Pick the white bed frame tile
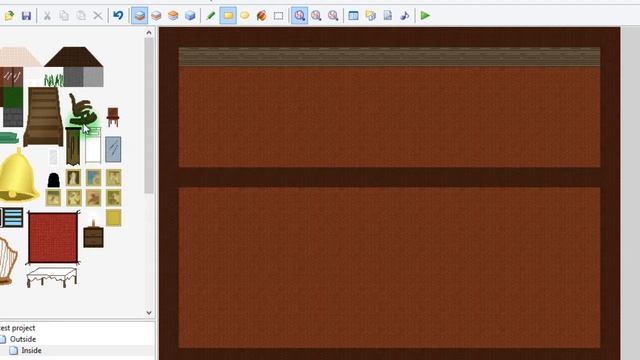640x360 pixels. (x=93, y=146)
